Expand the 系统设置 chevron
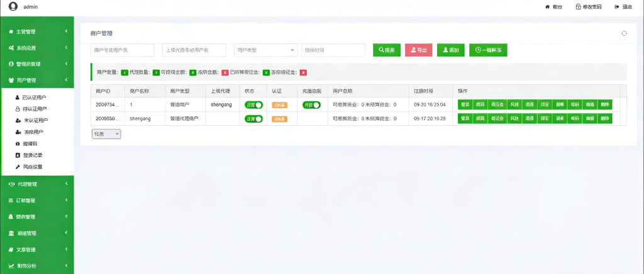The width and height of the screenshot is (644, 274). point(66,48)
